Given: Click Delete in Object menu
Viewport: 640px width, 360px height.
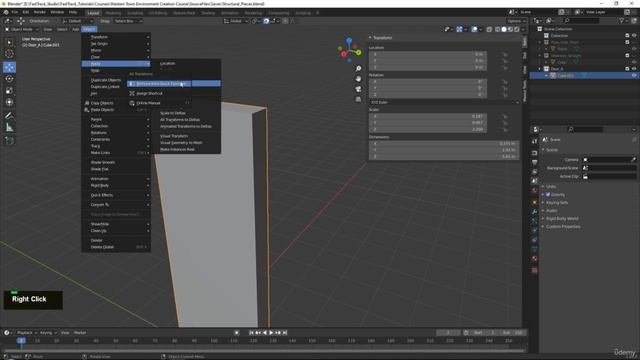Looking at the screenshot, I should [96, 240].
